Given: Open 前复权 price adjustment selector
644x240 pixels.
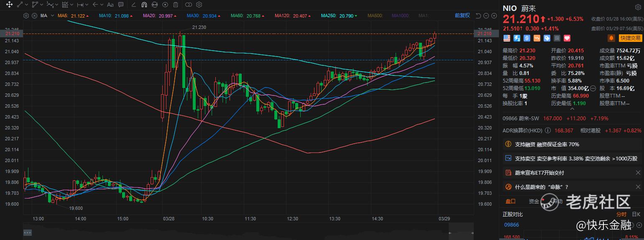Looking at the screenshot, I should coord(462,15).
